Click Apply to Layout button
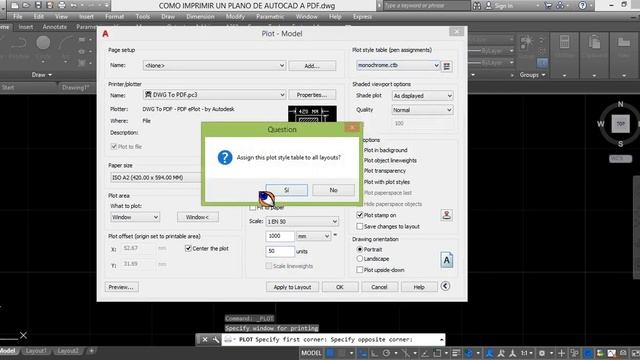Image resolution: width=640 pixels, height=360 pixels. (292, 287)
